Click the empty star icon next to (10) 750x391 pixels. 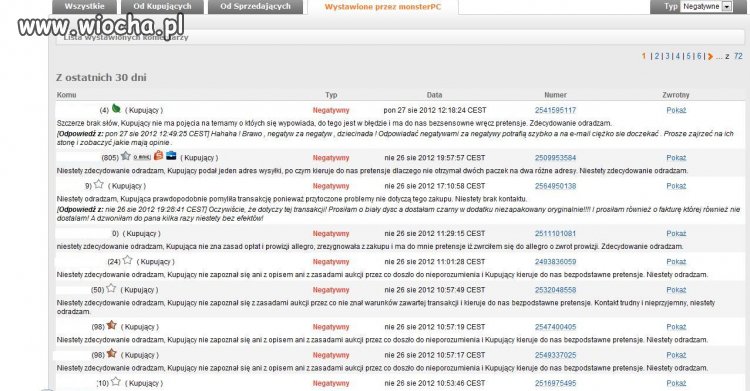click(x=115, y=382)
